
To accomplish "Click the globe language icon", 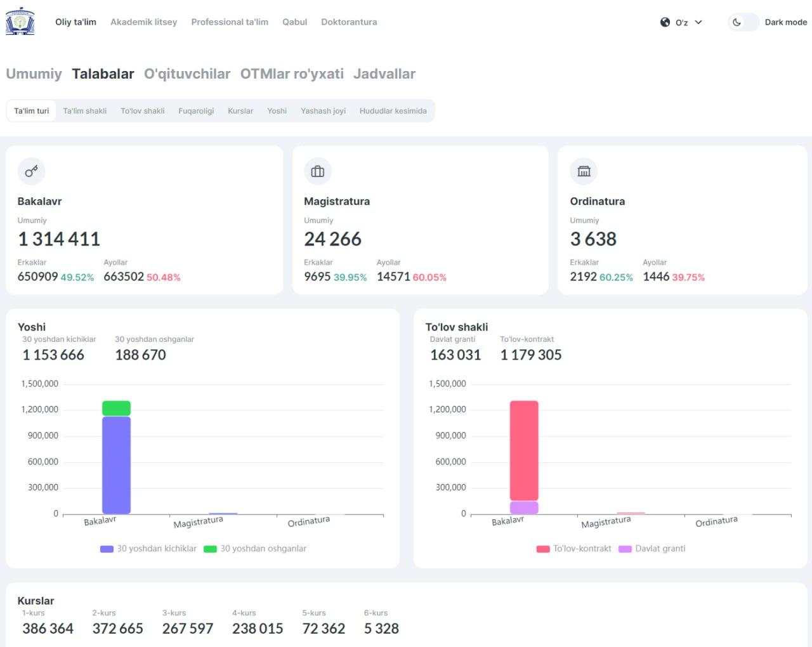I will point(665,22).
